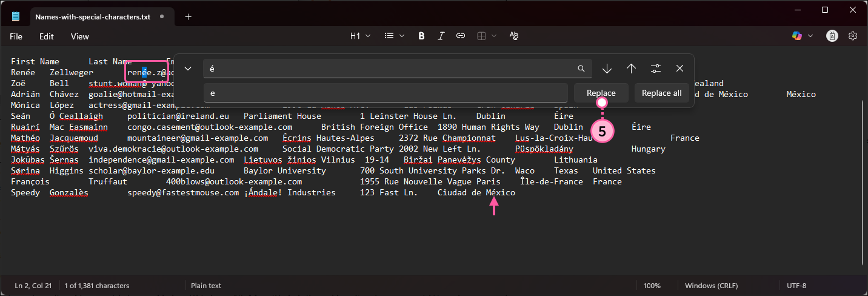Open the Edit menu

[47, 36]
